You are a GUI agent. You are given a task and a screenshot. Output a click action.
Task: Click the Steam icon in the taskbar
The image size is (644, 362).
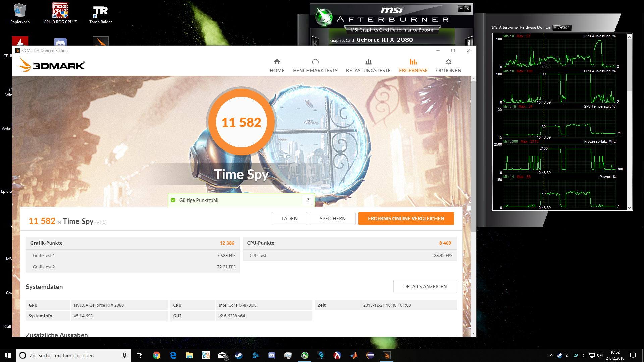[239, 355]
